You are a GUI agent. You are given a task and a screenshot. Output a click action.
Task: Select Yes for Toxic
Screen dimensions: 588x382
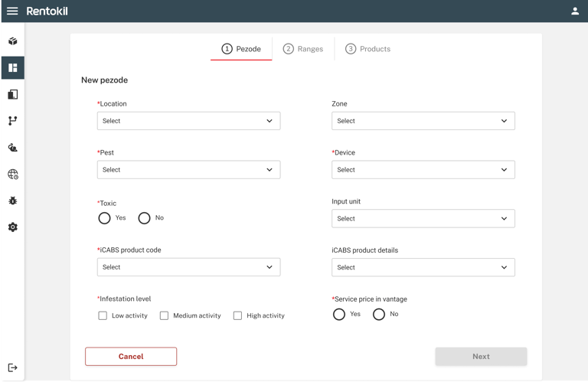tap(105, 218)
